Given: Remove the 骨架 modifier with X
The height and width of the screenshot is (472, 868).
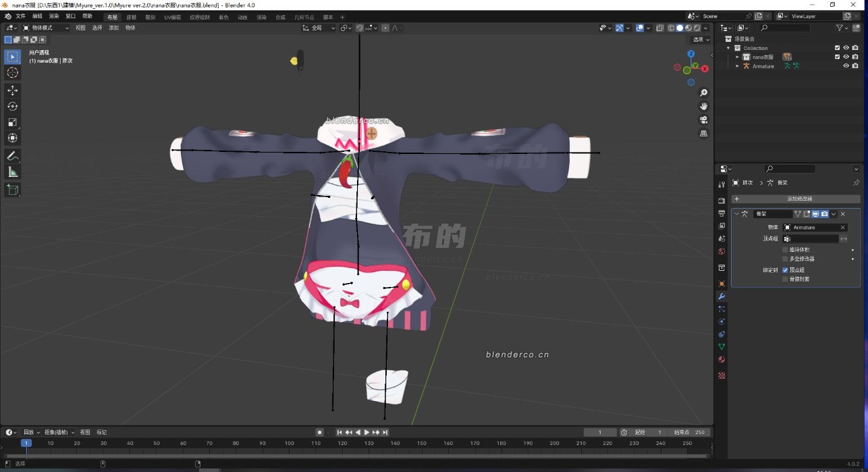Looking at the screenshot, I should coord(842,213).
